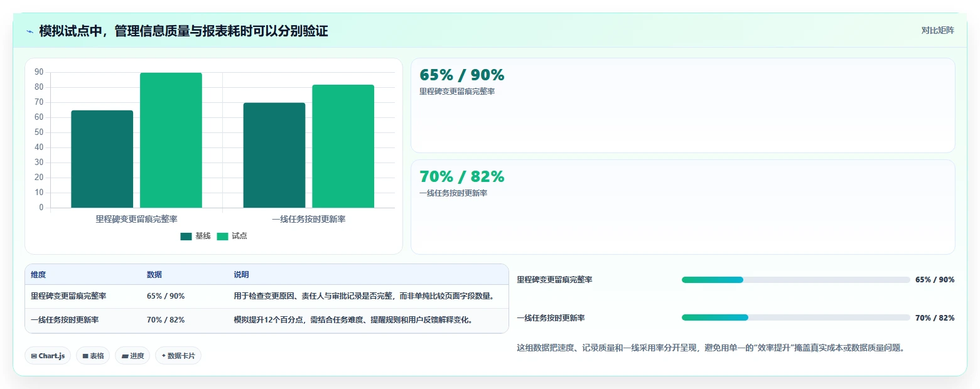Click 一线任务按时更新率 caption in the data card
The height and width of the screenshot is (389, 980).
pyautogui.click(x=453, y=193)
